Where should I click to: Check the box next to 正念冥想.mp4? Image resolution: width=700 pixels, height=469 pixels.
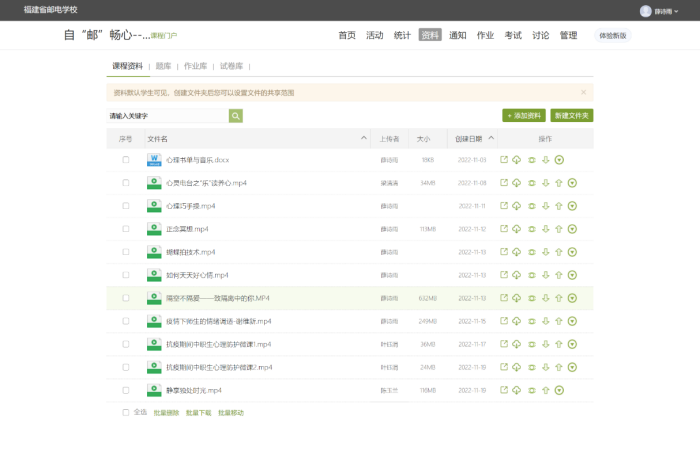[x=126, y=229]
